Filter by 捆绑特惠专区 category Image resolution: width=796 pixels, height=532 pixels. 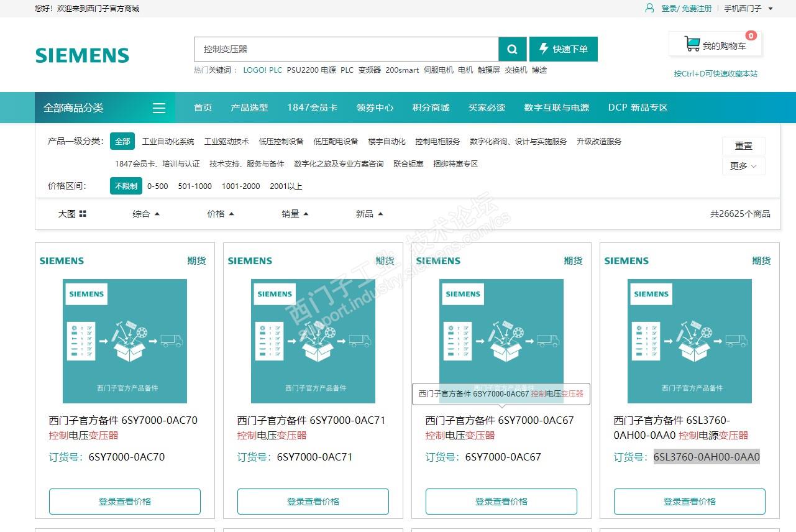click(x=456, y=163)
